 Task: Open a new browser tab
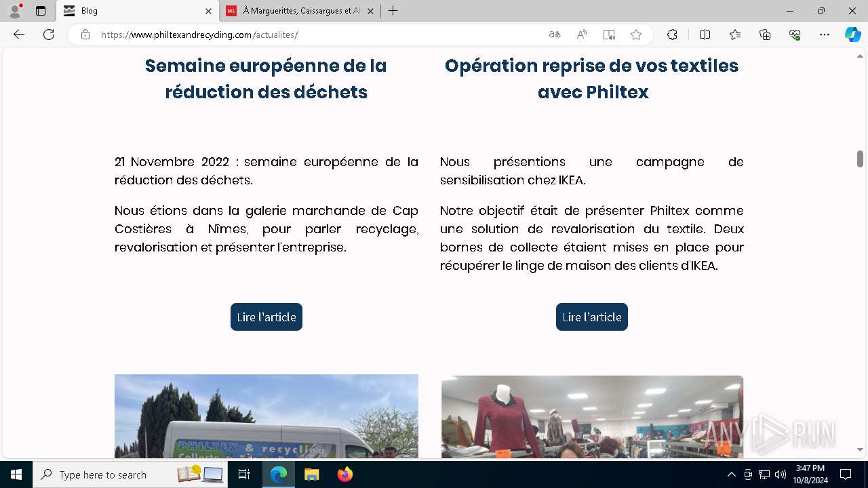[x=393, y=11]
